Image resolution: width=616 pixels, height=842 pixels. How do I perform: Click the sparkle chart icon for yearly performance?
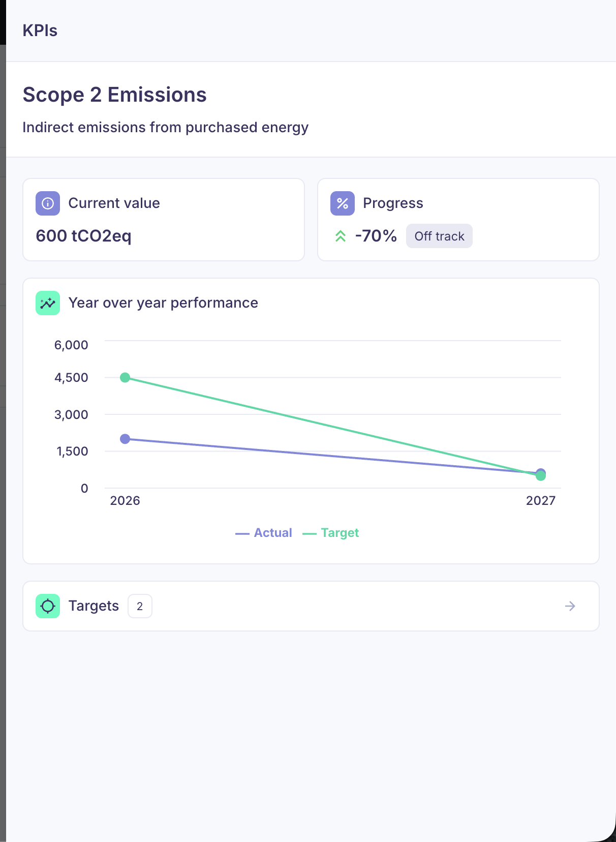(x=48, y=303)
